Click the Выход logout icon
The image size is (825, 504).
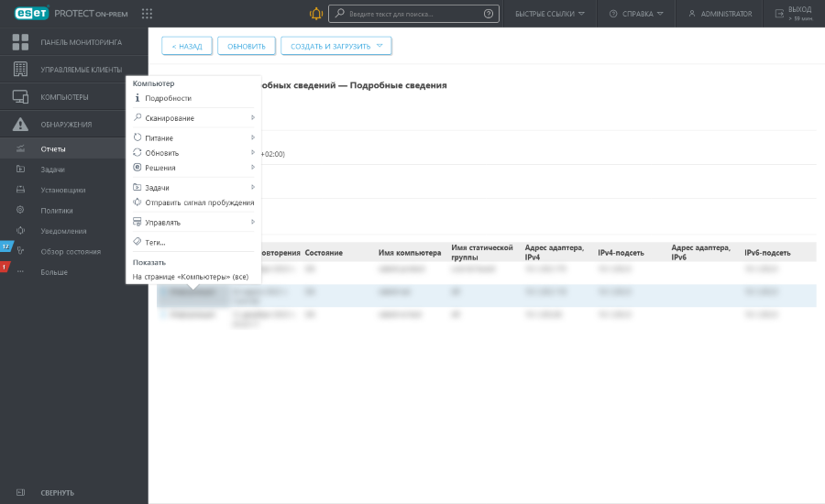coord(779,14)
